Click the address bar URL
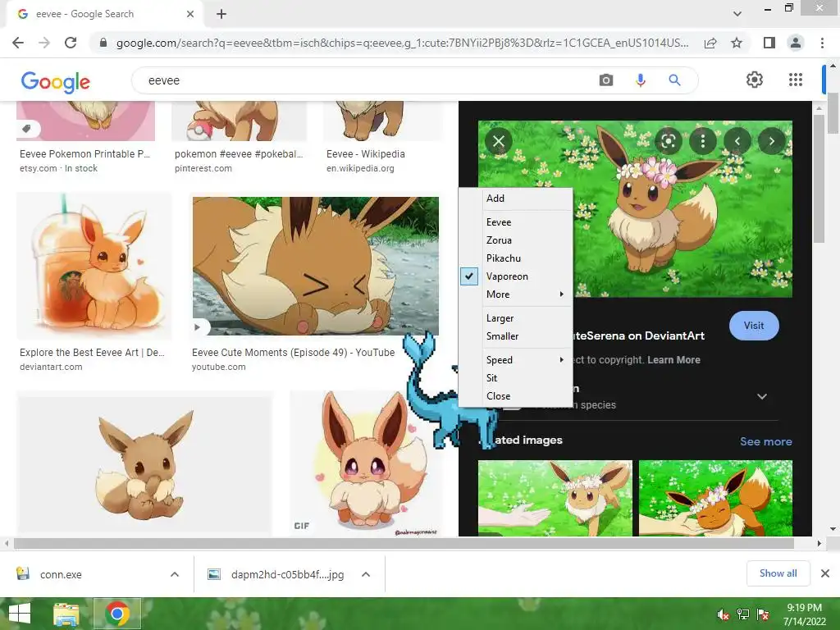Viewport: 840px width, 630px height. (402, 43)
